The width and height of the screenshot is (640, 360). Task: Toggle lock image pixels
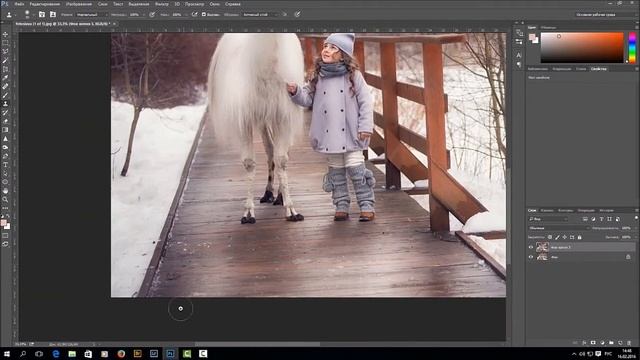pos(557,237)
